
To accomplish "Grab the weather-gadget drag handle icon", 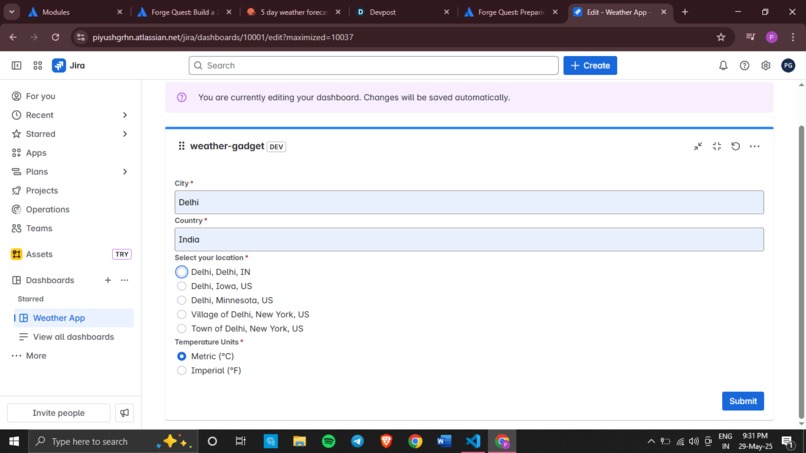I will coord(181,146).
